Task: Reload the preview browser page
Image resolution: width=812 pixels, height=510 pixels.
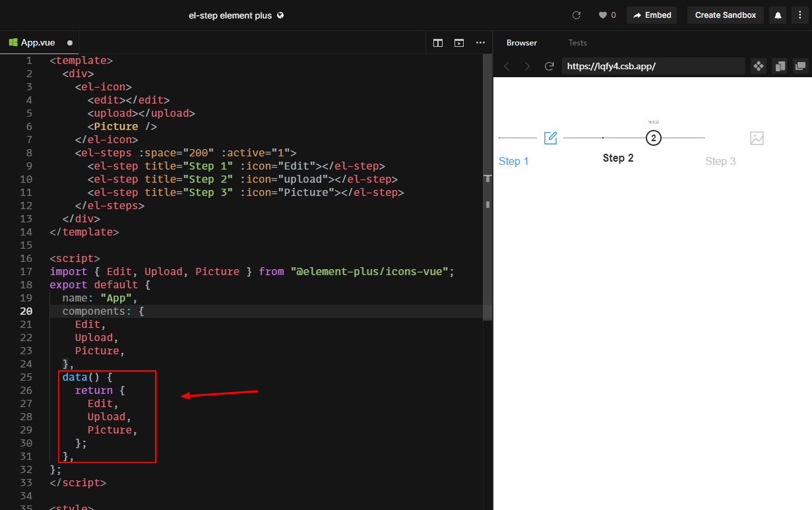Action: 549,66
